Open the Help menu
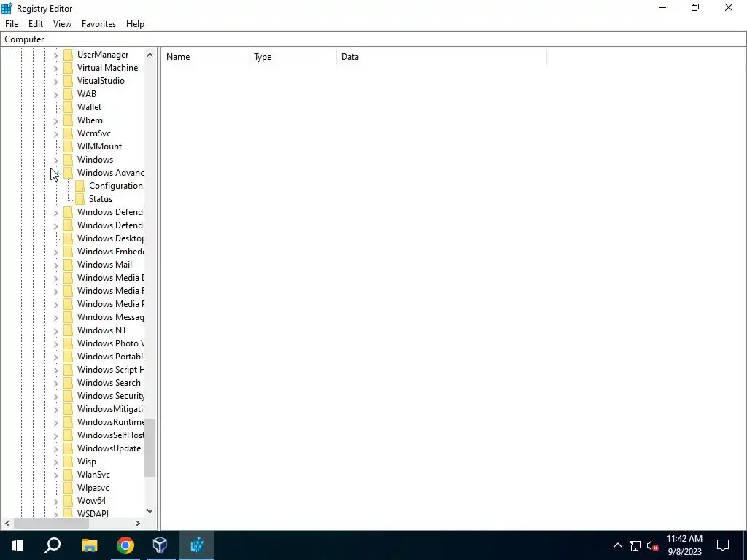This screenshot has height=560, width=747. coord(135,24)
